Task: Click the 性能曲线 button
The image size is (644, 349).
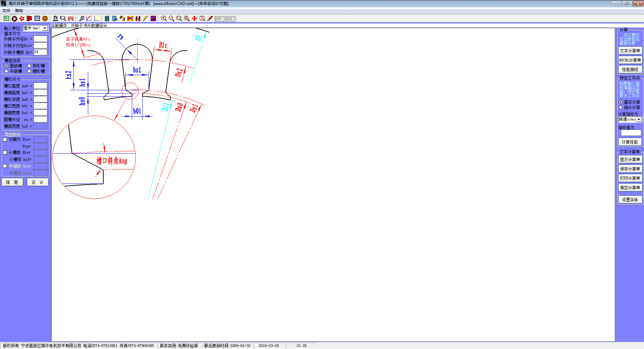Action: click(630, 70)
